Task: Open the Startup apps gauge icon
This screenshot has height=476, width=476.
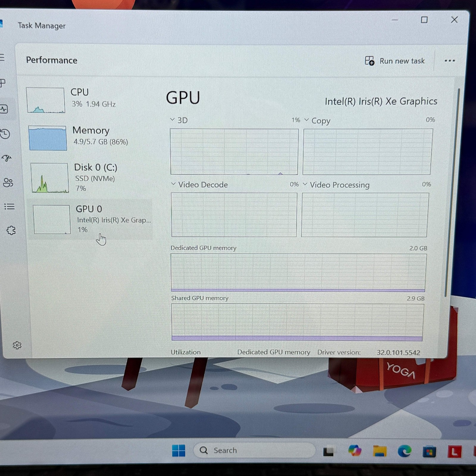Action: click(7, 158)
